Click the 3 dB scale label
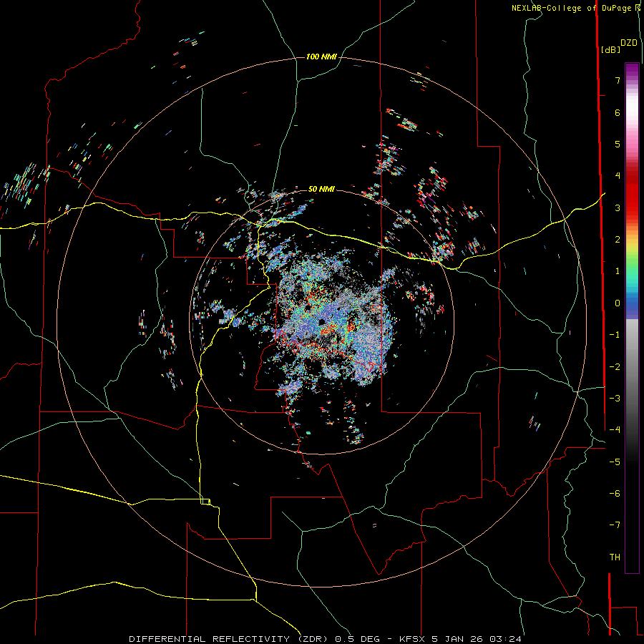The width and height of the screenshot is (644, 644). point(618,208)
